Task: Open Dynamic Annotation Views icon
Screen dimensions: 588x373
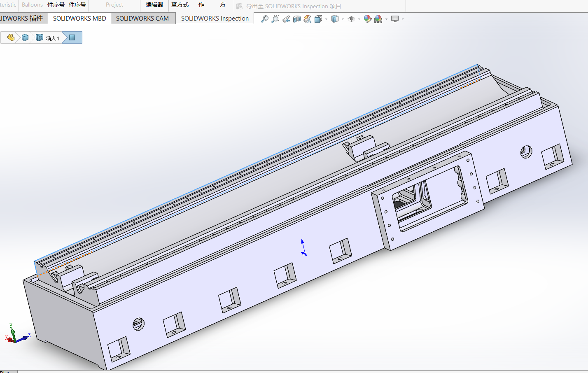Action: [308, 19]
